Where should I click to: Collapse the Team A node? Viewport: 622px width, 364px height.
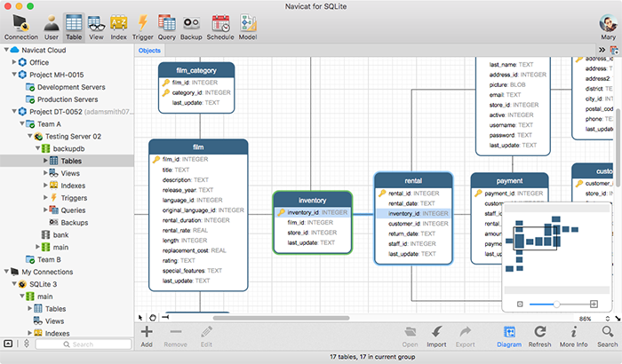click(x=22, y=123)
